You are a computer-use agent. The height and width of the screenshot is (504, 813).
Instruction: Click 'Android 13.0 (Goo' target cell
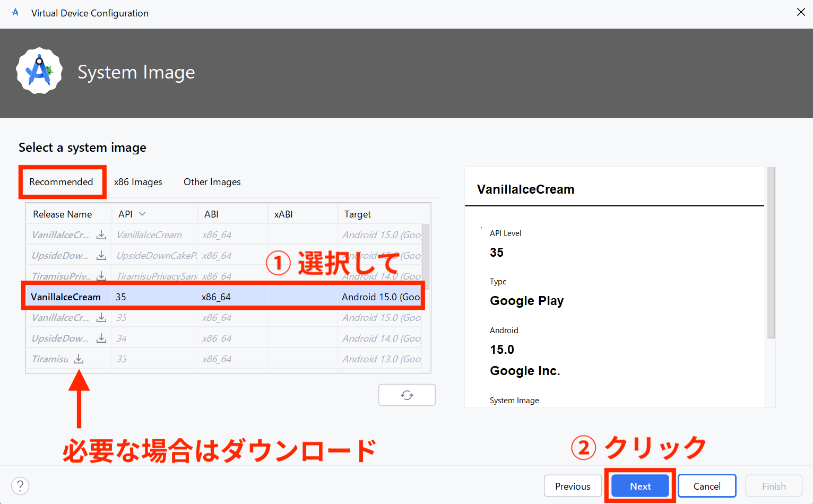point(382,359)
